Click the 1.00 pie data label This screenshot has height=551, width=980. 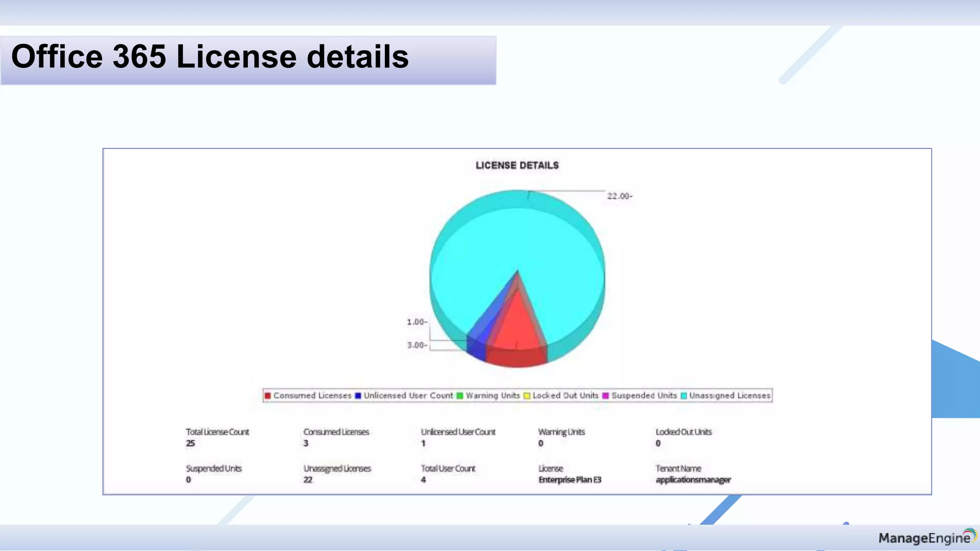[417, 322]
